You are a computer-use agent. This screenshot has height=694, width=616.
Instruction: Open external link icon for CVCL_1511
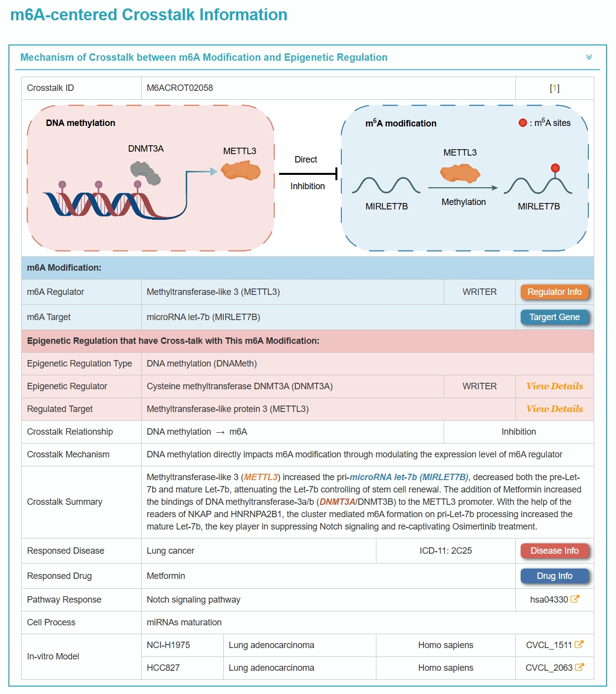[x=579, y=645]
